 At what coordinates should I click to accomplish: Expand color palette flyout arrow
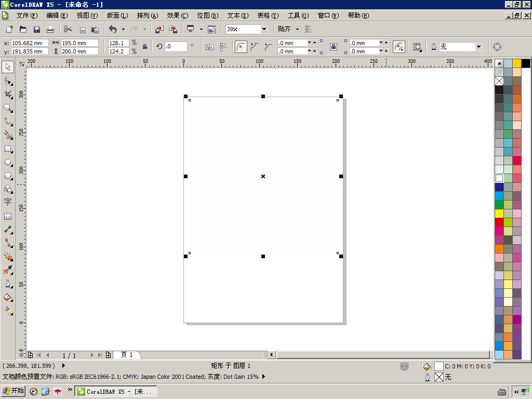(x=499, y=63)
